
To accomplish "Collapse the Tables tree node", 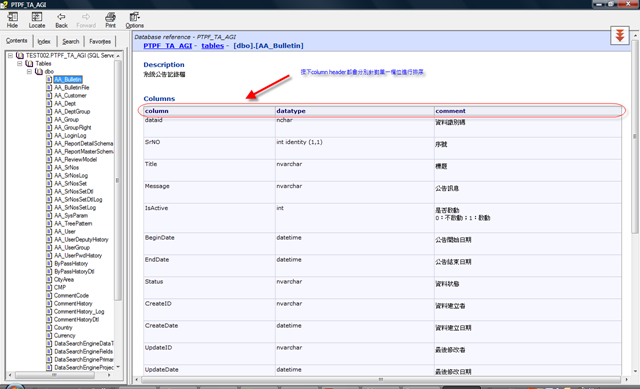I will click(x=20, y=64).
